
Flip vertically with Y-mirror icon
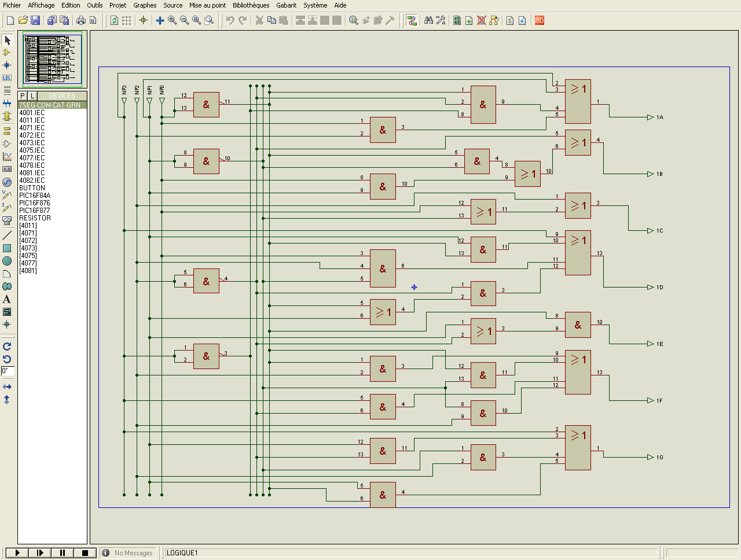click(7, 399)
